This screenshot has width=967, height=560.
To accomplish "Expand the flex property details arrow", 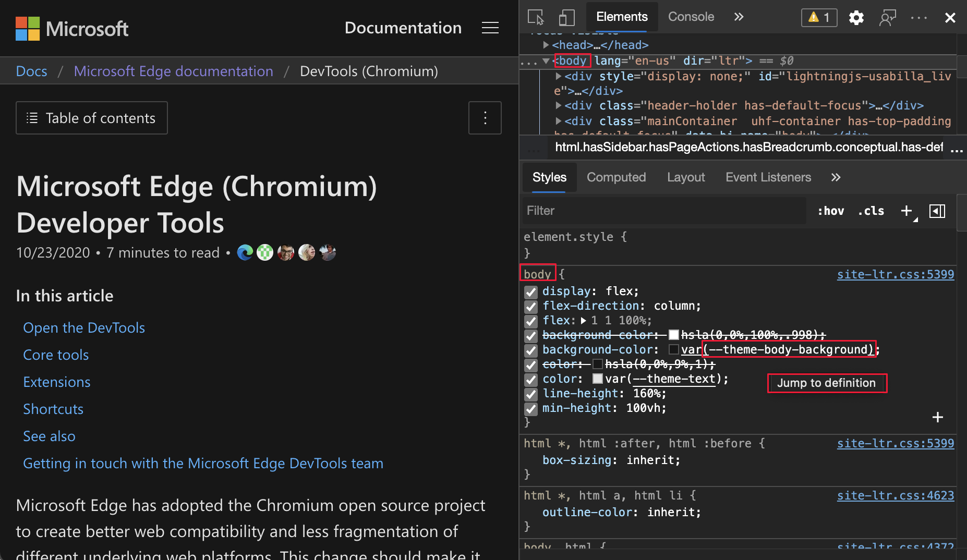I will [x=584, y=321].
